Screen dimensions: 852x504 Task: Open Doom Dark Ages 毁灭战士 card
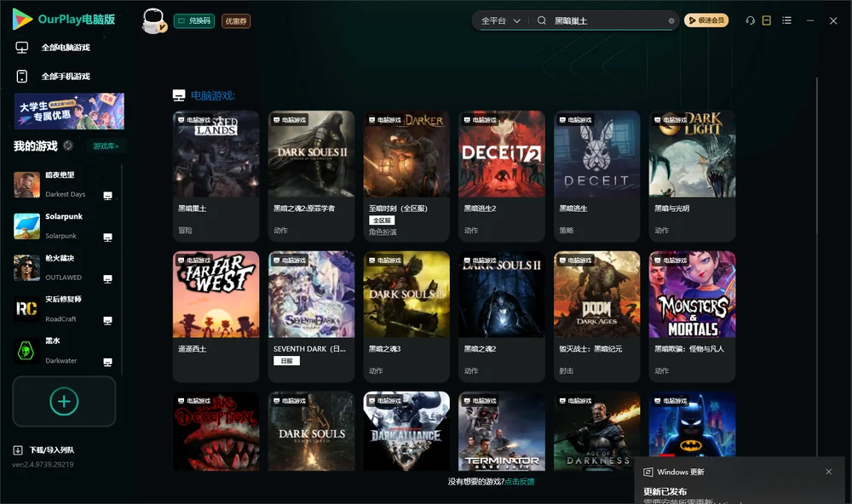597,317
